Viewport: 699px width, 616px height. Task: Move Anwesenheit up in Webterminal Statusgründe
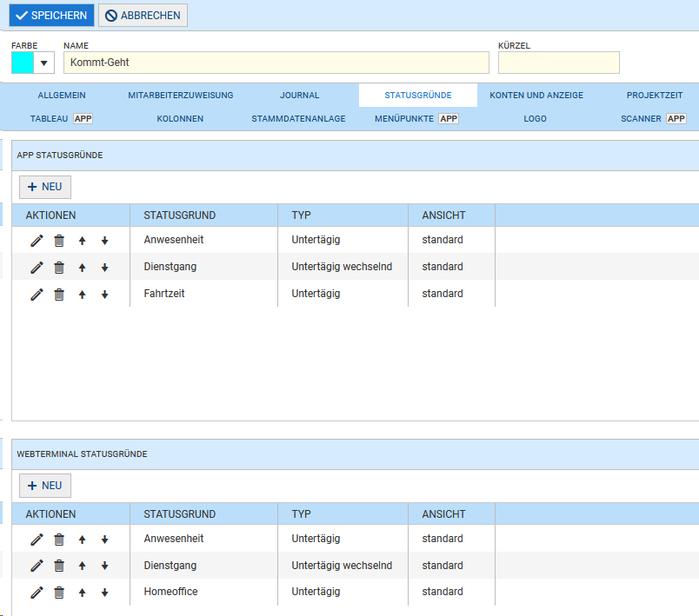click(x=82, y=540)
